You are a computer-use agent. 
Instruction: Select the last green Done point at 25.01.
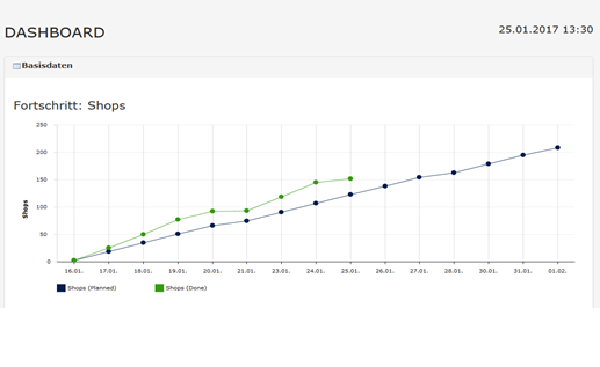pyautogui.click(x=350, y=179)
